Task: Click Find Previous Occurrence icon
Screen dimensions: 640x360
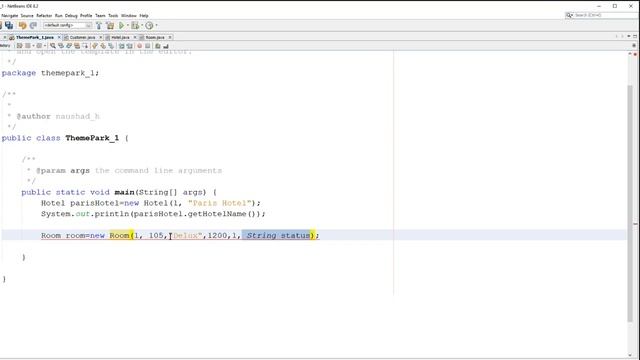Action: [61, 46]
